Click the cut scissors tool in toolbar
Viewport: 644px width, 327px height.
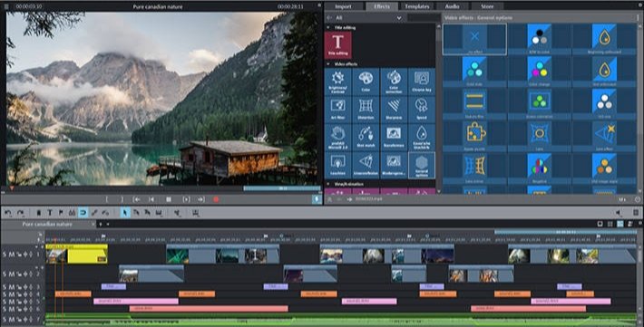177,213
